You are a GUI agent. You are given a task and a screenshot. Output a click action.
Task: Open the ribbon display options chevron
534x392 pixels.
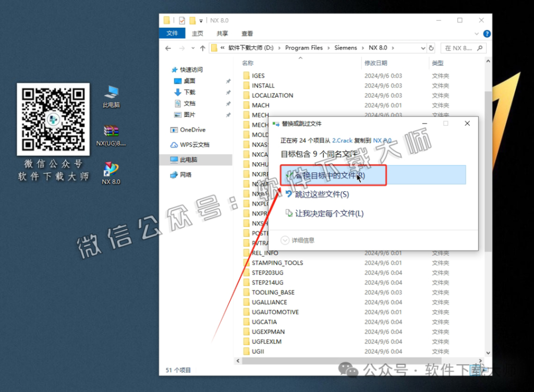pos(477,33)
